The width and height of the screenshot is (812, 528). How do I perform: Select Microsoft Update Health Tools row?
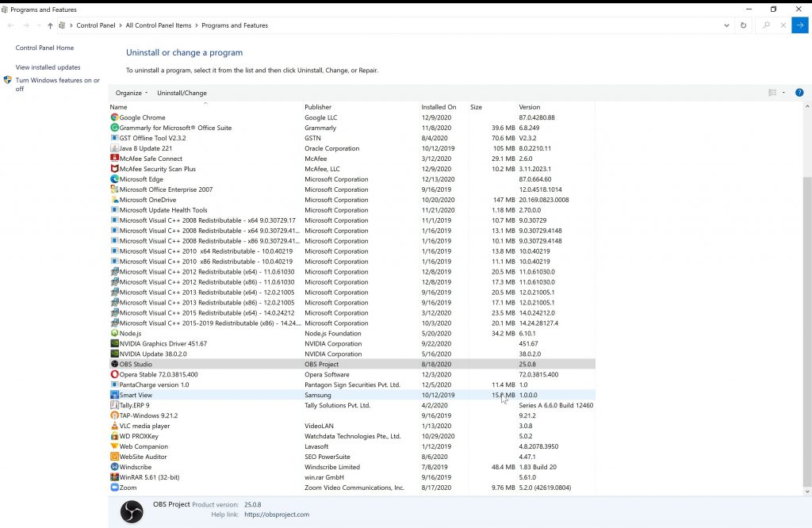351,210
